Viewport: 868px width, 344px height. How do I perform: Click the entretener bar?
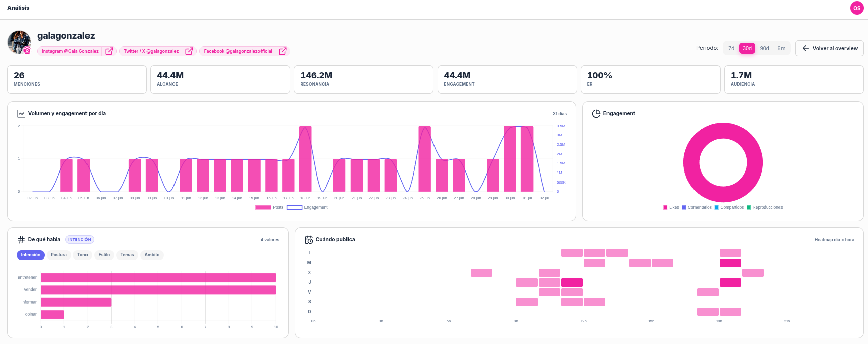(x=158, y=277)
